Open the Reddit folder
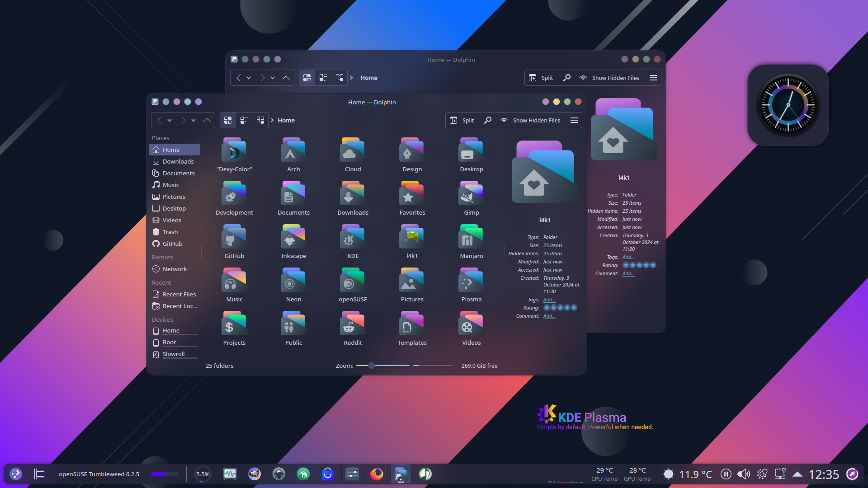The width and height of the screenshot is (868, 488). (353, 328)
